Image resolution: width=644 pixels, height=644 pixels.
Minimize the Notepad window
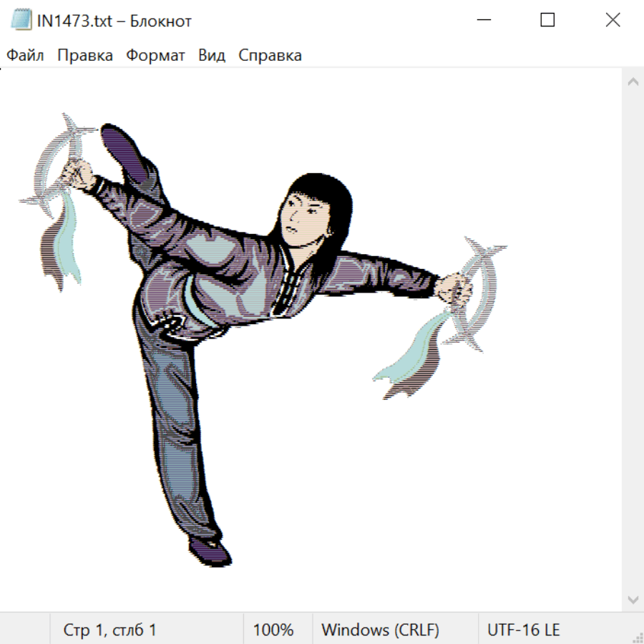(482, 21)
